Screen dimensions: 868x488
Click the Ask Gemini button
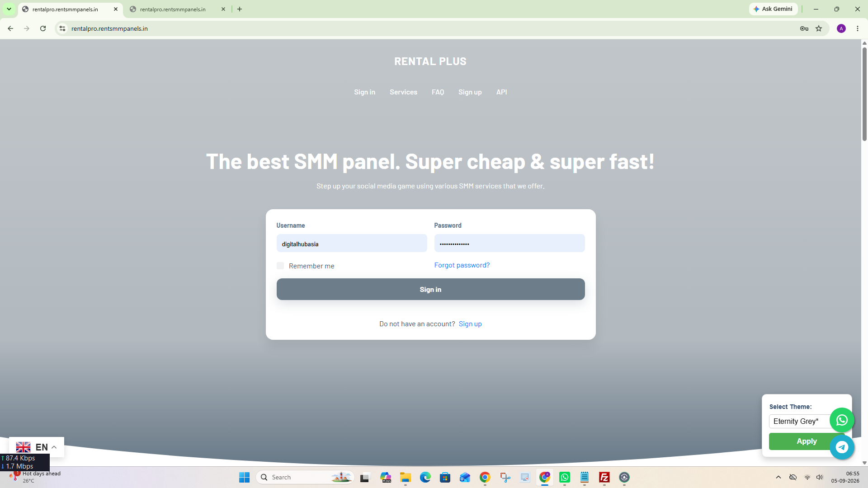pyautogui.click(x=773, y=9)
